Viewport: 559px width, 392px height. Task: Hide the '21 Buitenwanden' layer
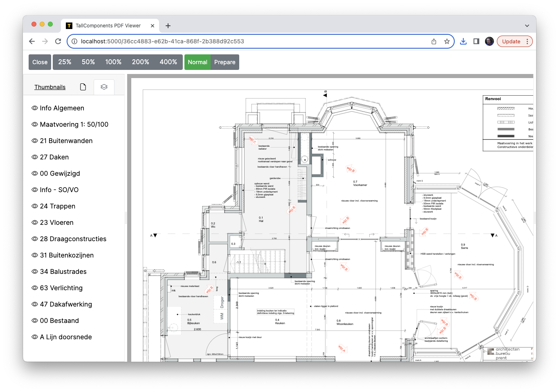(35, 141)
